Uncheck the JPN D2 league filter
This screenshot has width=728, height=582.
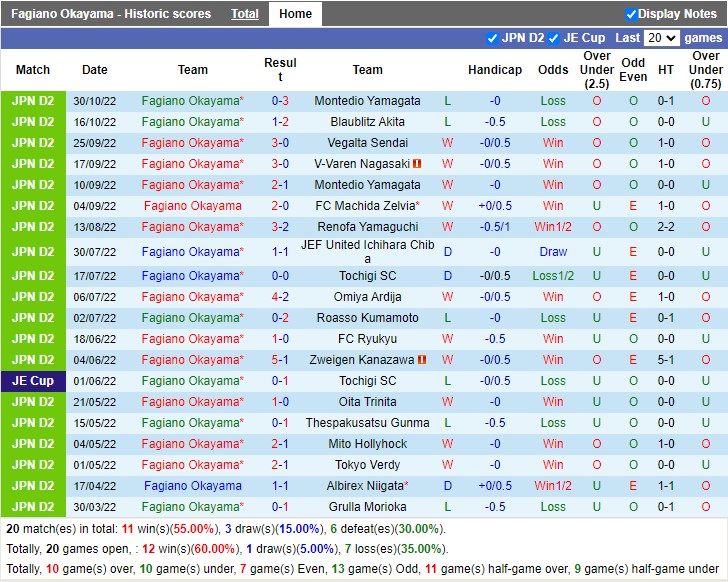point(492,38)
